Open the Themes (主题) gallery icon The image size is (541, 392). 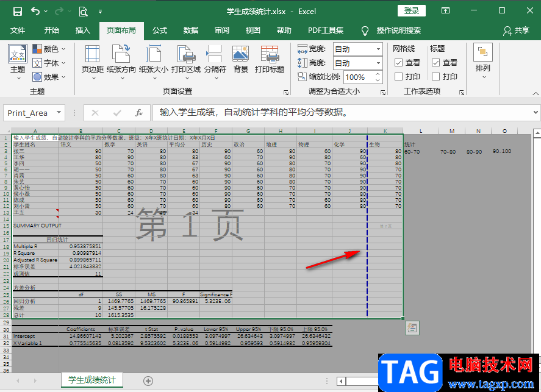(18, 54)
